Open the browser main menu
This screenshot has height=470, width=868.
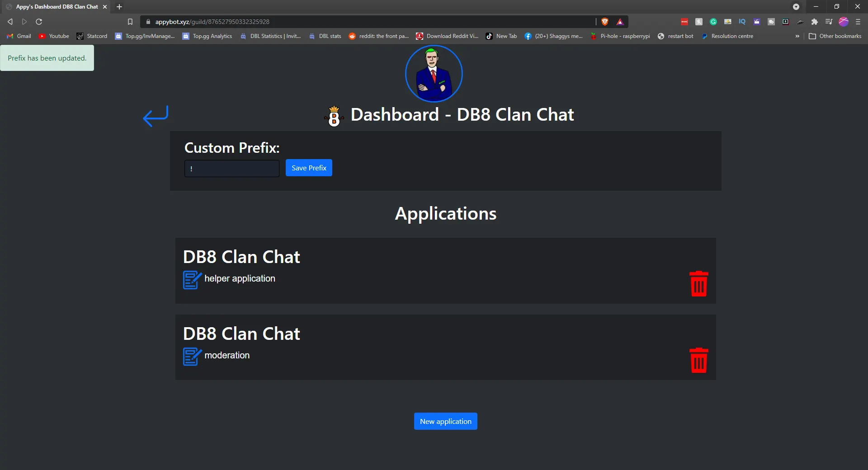coord(858,22)
